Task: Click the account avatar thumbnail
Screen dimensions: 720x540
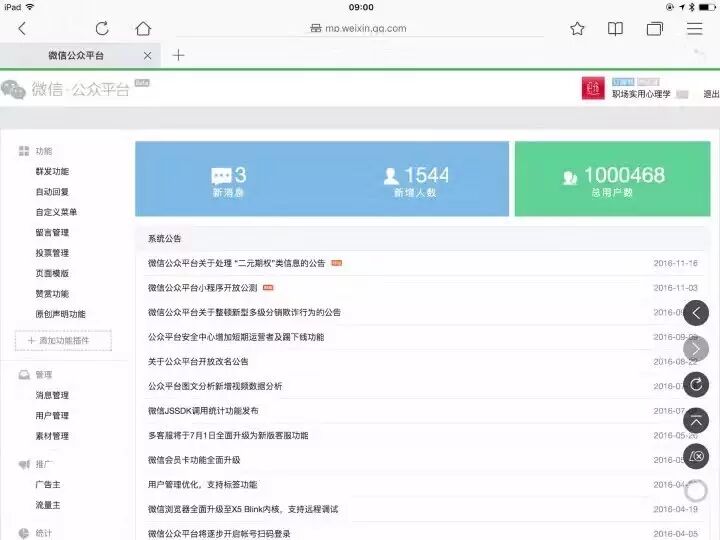Action: (x=592, y=88)
